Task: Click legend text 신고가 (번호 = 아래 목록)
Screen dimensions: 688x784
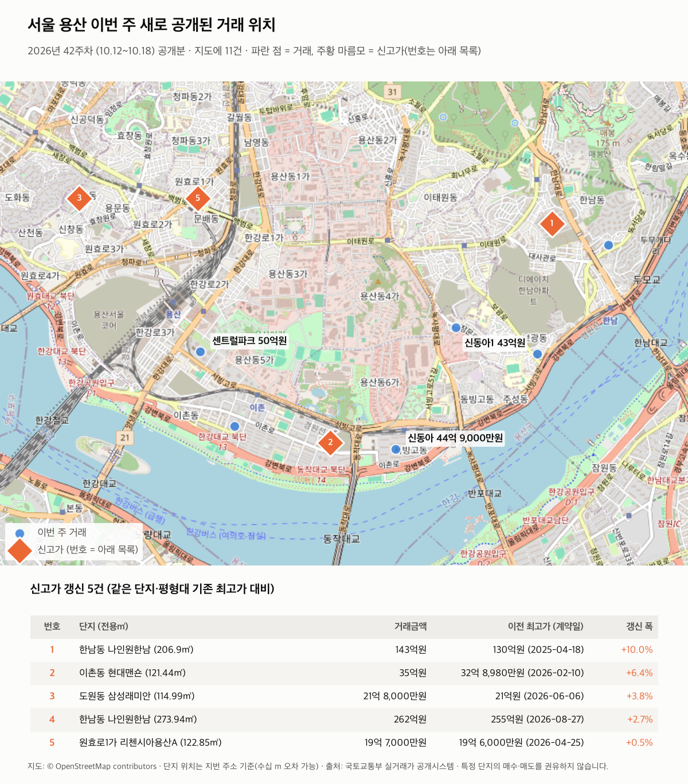Action: pyautogui.click(x=88, y=549)
